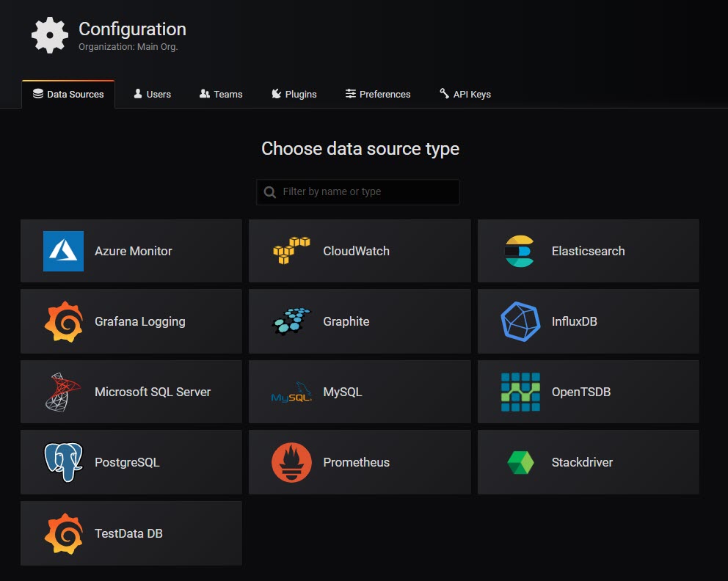Switch to the Preferences tab
This screenshot has width=728, height=581.
tap(378, 94)
